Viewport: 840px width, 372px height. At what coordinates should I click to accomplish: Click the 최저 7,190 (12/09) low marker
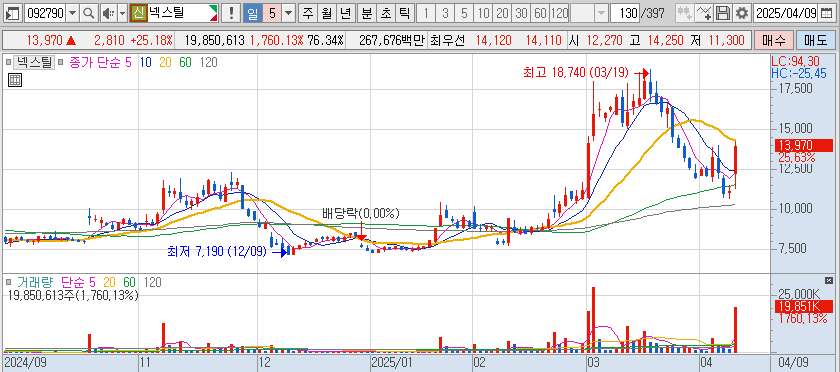[x=216, y=251]
